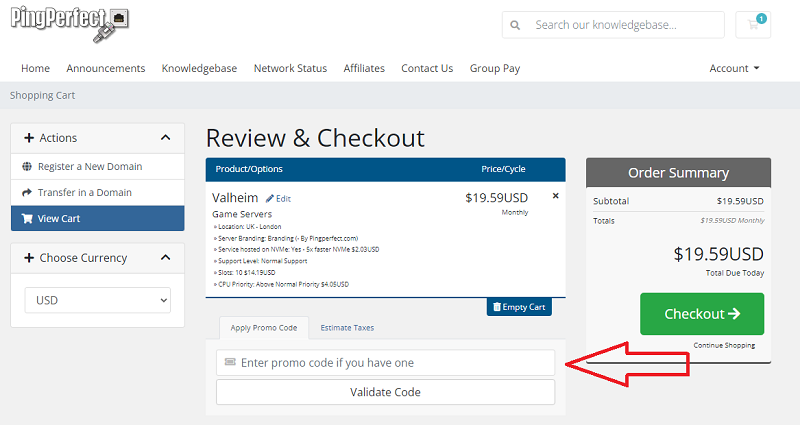This screenshot has height=425, width=800.
Task: Click the Order Summary header
Action: click(x=678, y=173)
